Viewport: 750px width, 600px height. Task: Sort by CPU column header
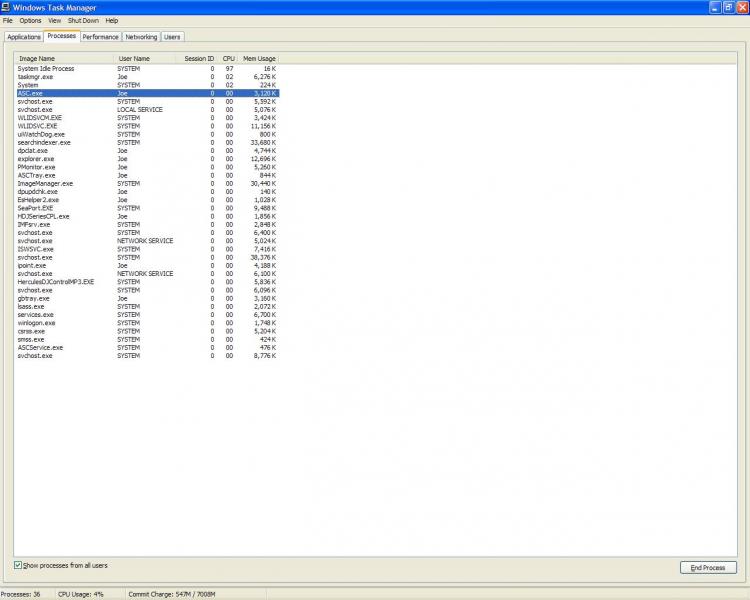point(228,58)
